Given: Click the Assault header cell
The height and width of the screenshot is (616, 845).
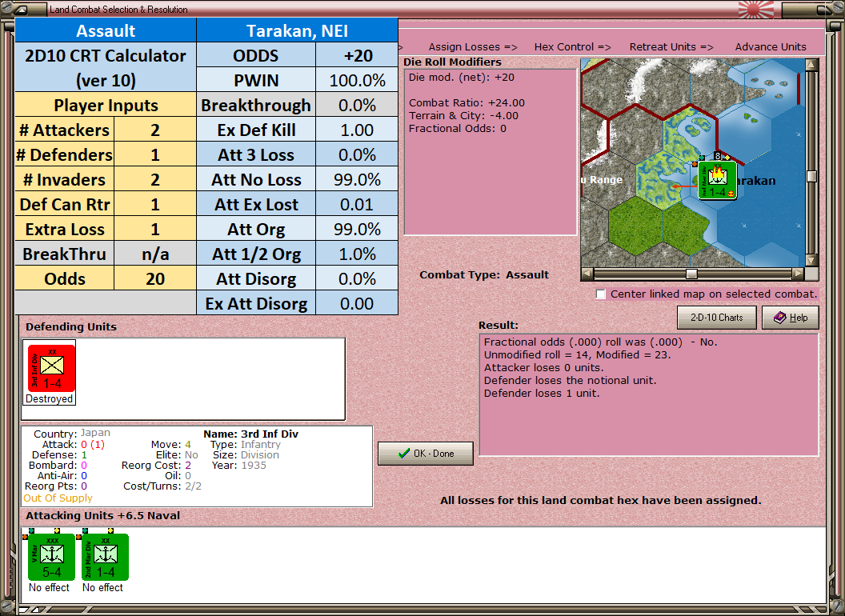Looking at the screenshot, I should pos(106,30).
